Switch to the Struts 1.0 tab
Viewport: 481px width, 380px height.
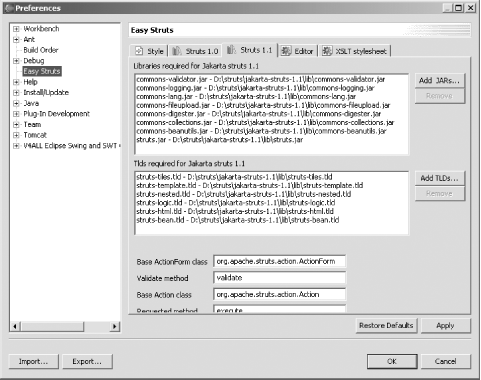point(196,51)
